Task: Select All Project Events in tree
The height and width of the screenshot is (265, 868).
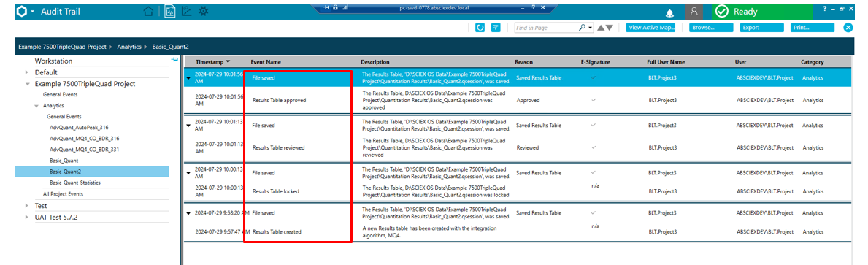Action: click(64, 194)
